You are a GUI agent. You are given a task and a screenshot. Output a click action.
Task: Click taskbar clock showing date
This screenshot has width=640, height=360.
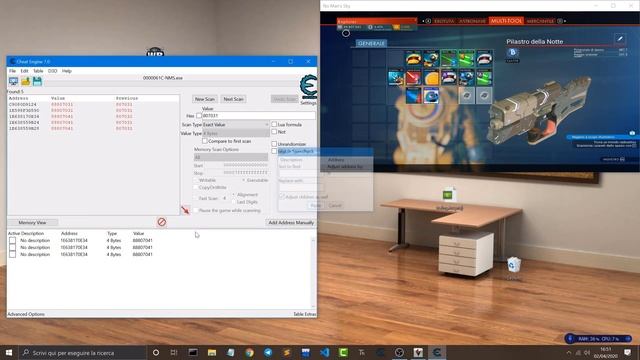click(x=606, y=352)
